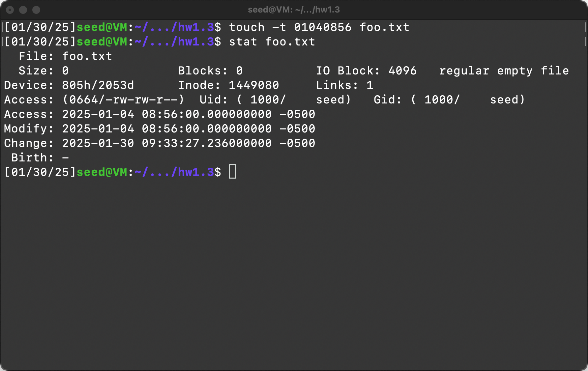Click the Uid label in the stat output
The width and height of the screenshot is (588, 371).
click(x=213, y=100)
